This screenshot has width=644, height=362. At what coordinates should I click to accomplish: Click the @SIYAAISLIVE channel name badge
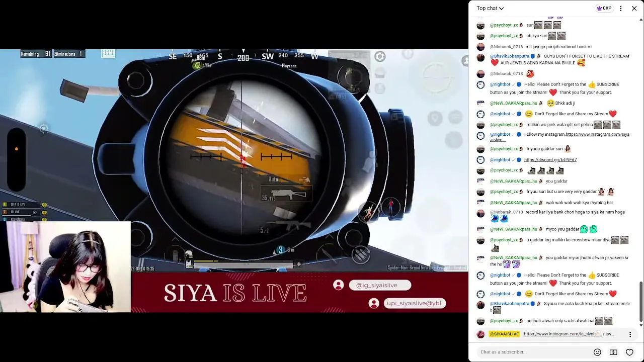pos(504,334)
